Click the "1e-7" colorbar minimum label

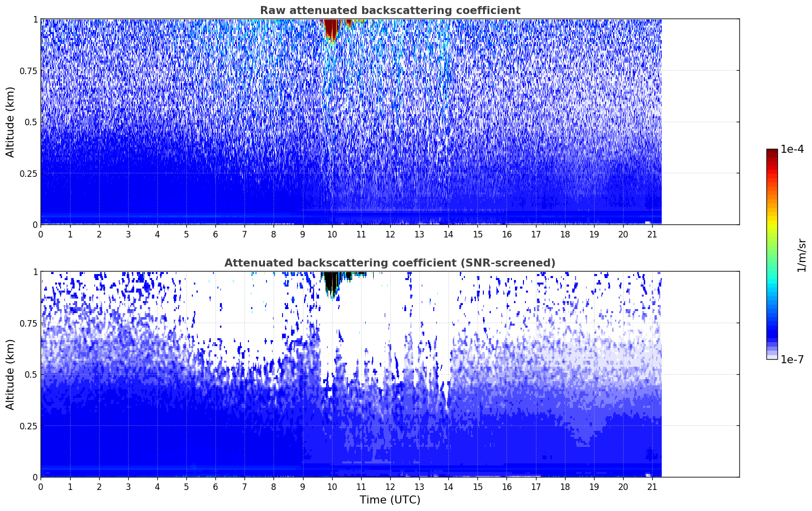tap(792, 360)
